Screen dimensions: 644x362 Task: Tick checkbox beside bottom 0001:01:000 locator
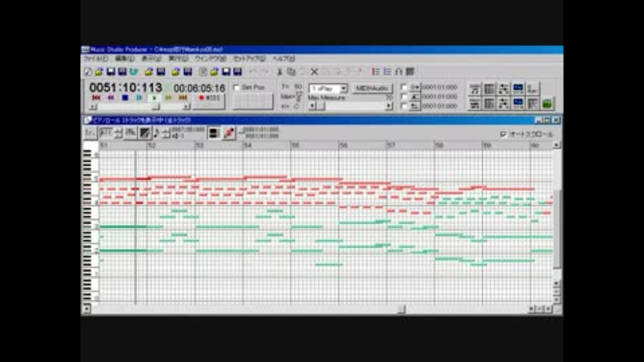tap(404, 106)
